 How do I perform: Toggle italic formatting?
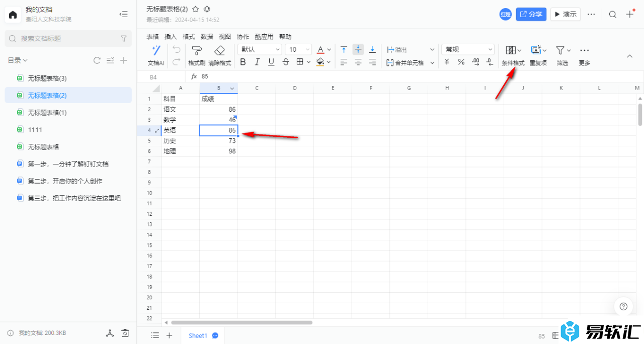[257, 62]
